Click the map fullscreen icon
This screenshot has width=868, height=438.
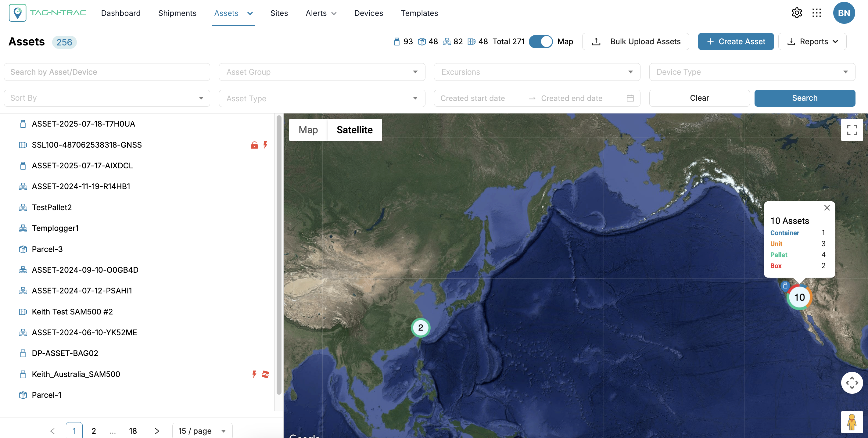pos(852,130)
